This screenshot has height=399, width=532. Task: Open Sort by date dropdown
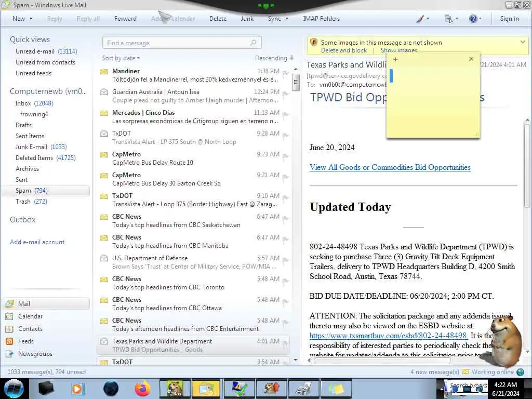coord(121,58)
